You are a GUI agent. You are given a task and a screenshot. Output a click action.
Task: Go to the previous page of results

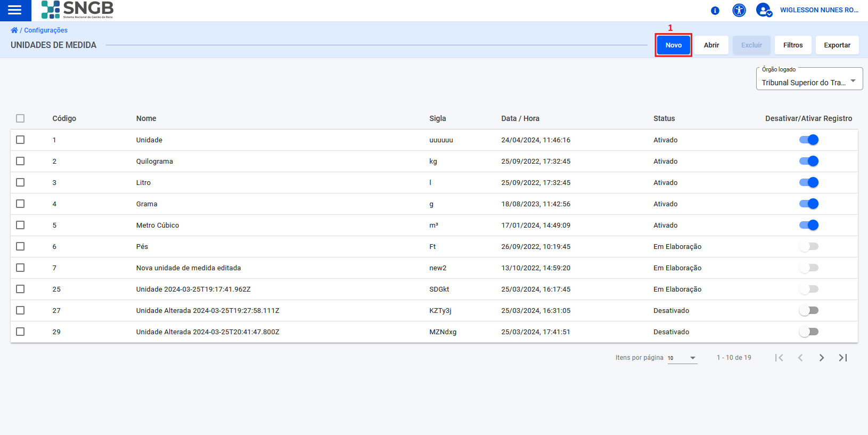tap(800, 358)
